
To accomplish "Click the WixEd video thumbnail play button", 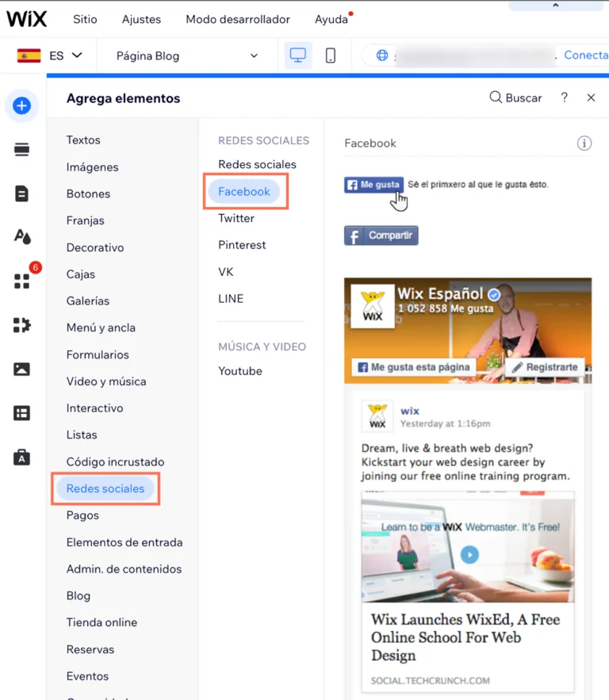I will click(469, 554).
